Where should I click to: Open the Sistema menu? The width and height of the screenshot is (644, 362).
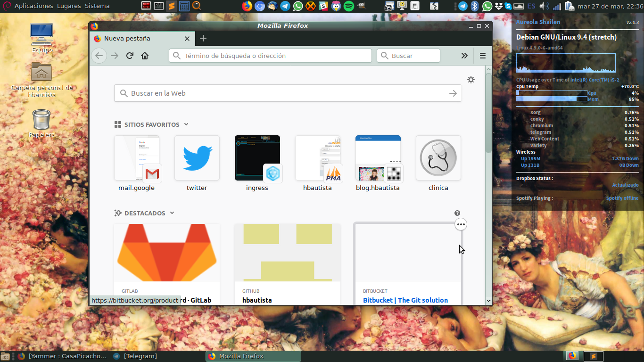pos(97,6)
